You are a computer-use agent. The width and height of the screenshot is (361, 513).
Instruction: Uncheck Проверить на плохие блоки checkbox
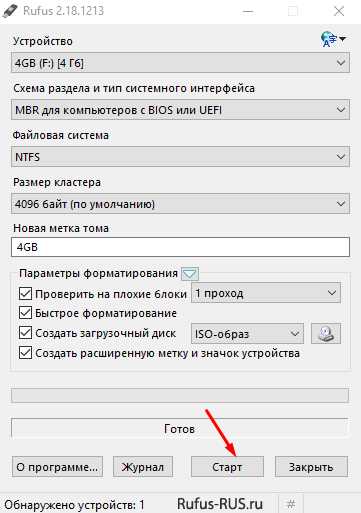click(x=26, y=293)
